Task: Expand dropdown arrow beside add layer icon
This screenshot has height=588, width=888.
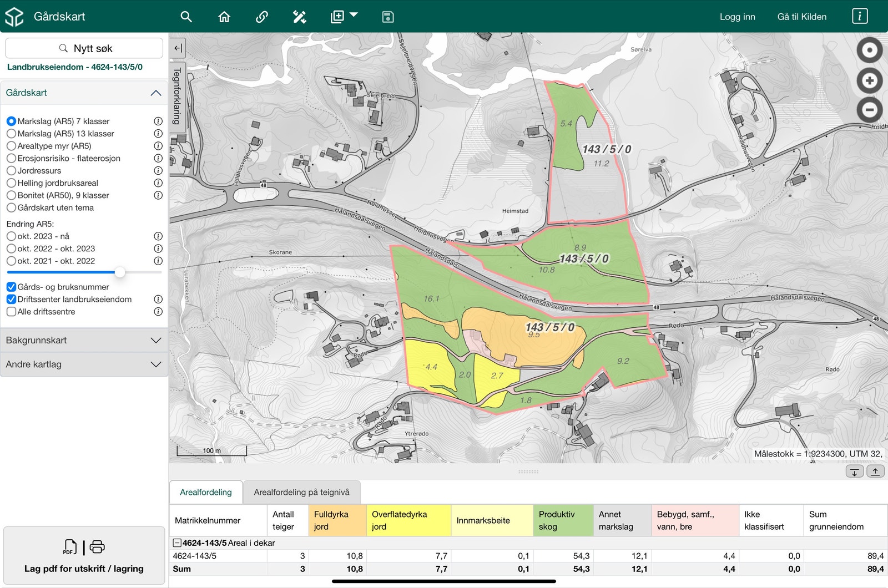Action: pyautogui.click(x=354, y=15)
